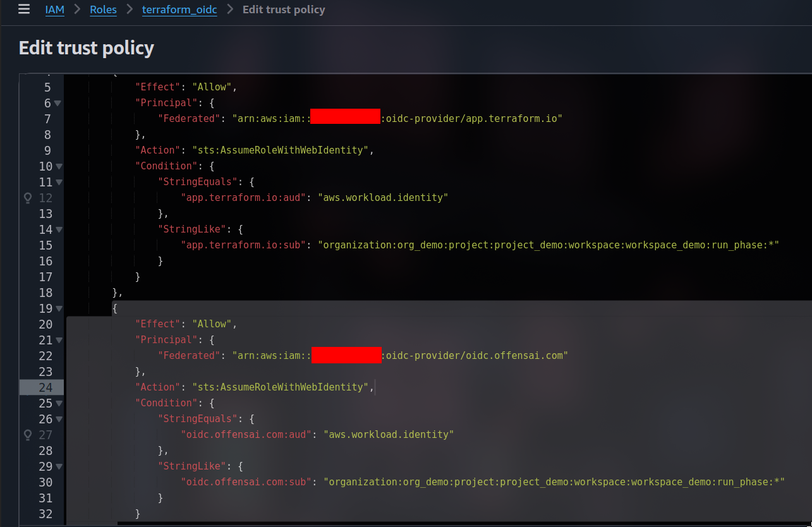Collapse the StringLike block at line 29
This screenshot has width=812, height=527.
click(x=58, y=466)
